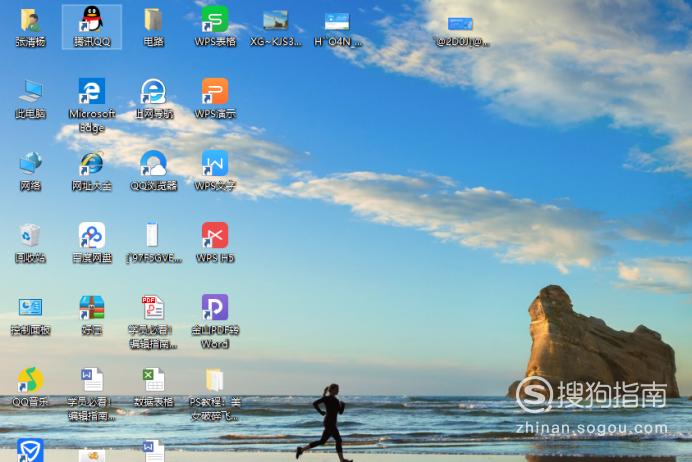Image resolution: width=692 pixels, height=462 pixels.
Task: Select the 学员必看 Word document
Action: (x=92, y=380)
